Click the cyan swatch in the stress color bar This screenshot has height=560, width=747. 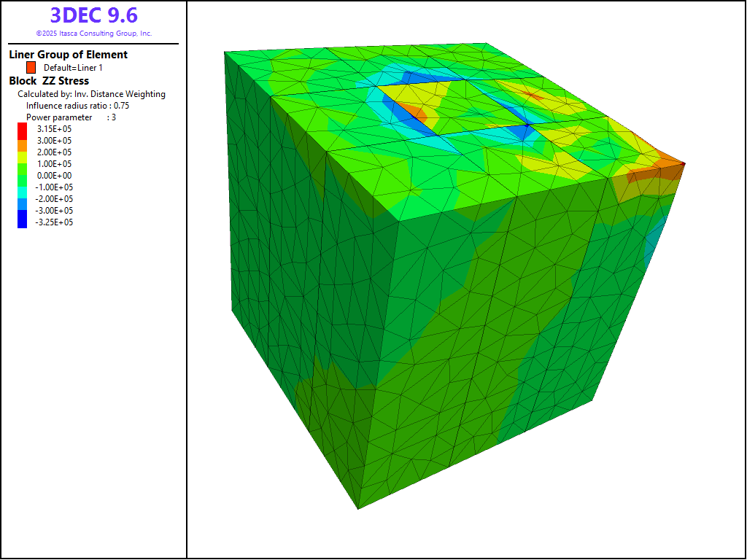(22, 190)
